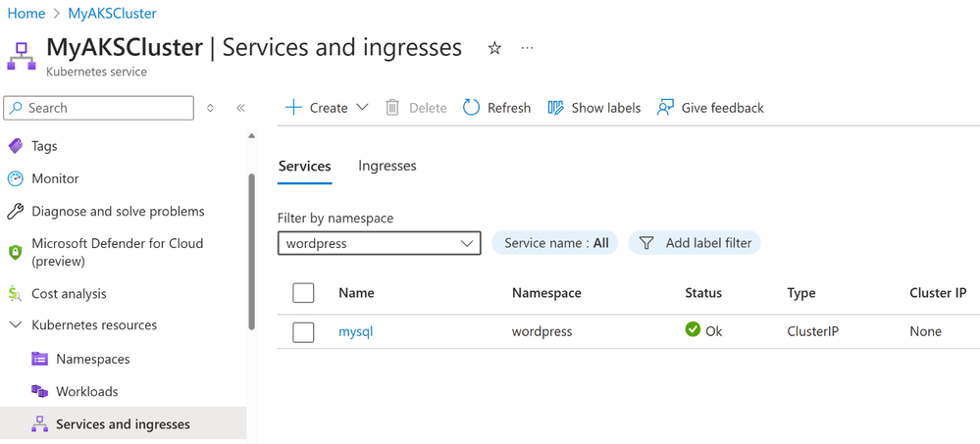Click the up/down expand-collapse arrows beside Search

(x=210, y=108)
